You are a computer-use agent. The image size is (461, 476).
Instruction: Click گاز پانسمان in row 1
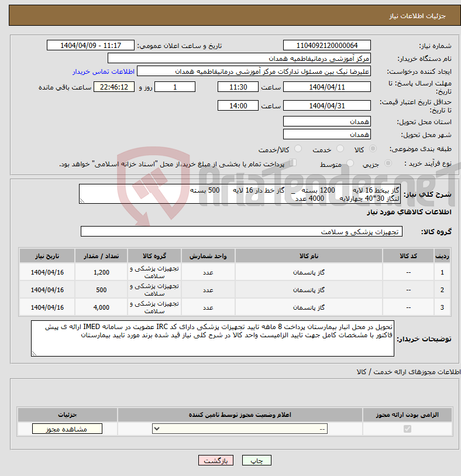click(x=308, y=272)
